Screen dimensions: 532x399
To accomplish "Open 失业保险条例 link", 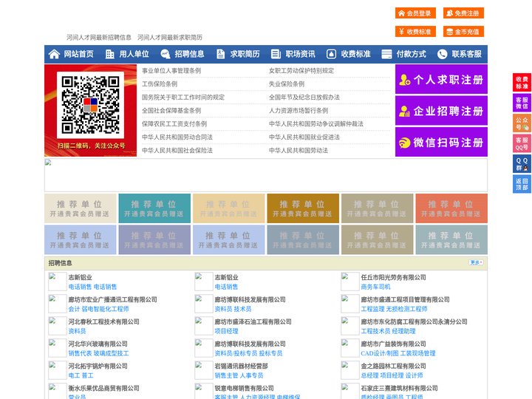I will point(287,83).
